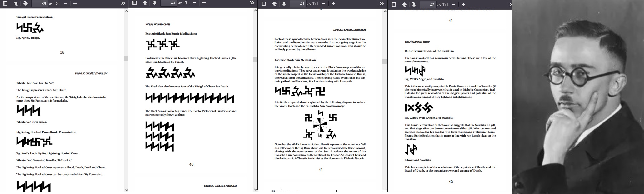Screen dimensions: 644x194
Task: Go to previous page in the page 40 viewer
Action: pos(145,3)
